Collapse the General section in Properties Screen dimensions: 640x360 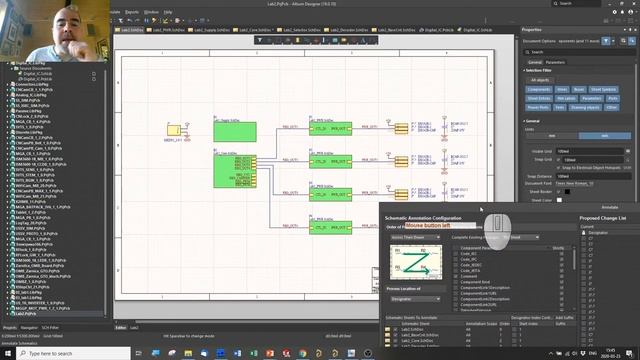(x=524, y=121)
